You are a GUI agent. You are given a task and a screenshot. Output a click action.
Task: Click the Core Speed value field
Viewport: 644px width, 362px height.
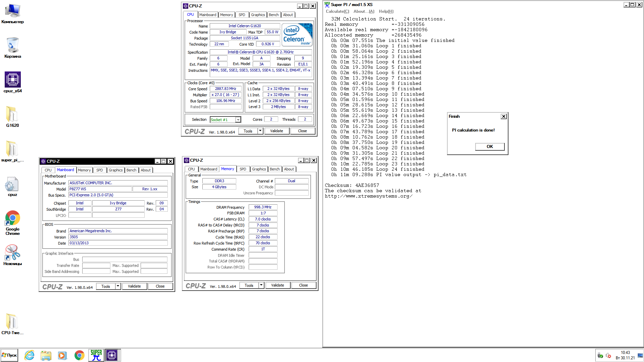[226, 89]
